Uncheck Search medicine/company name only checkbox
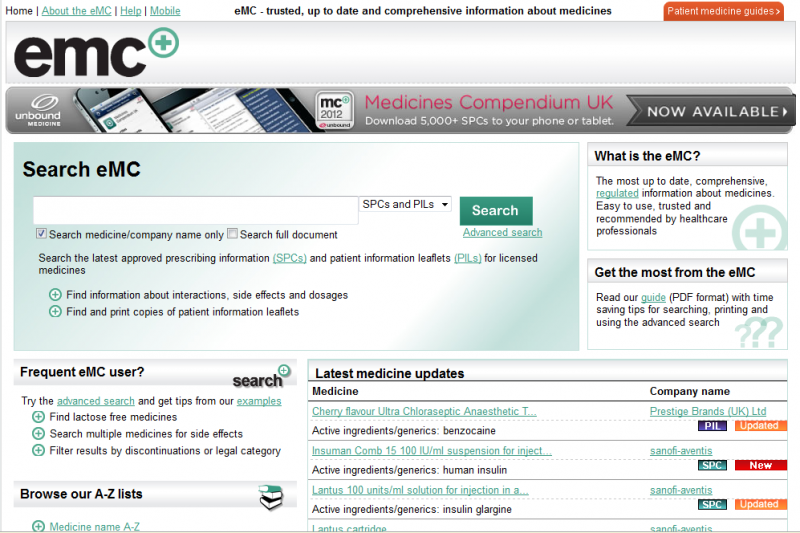This screenshot has width=800, height=533. click(x=41, y=234)
